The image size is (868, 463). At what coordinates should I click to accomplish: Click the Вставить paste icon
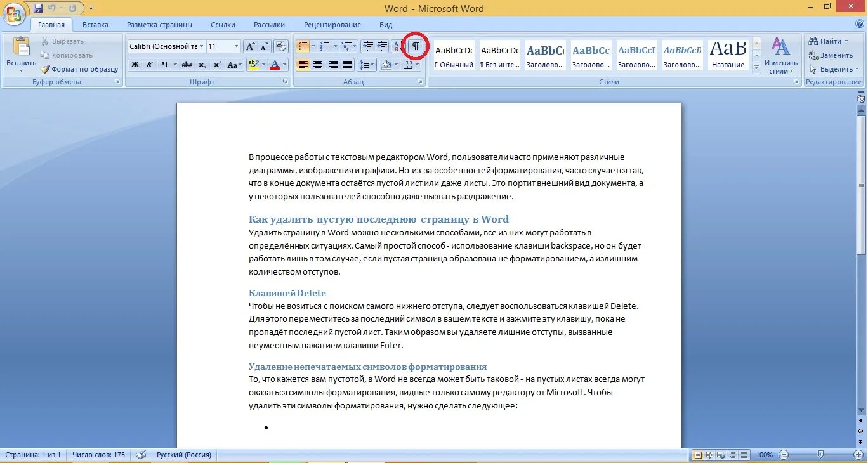click(21, 47)
